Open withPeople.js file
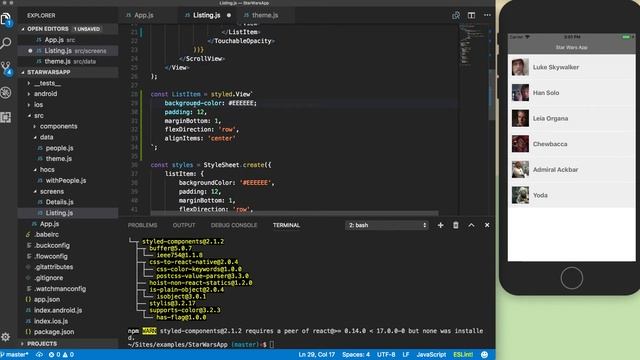 68,180
